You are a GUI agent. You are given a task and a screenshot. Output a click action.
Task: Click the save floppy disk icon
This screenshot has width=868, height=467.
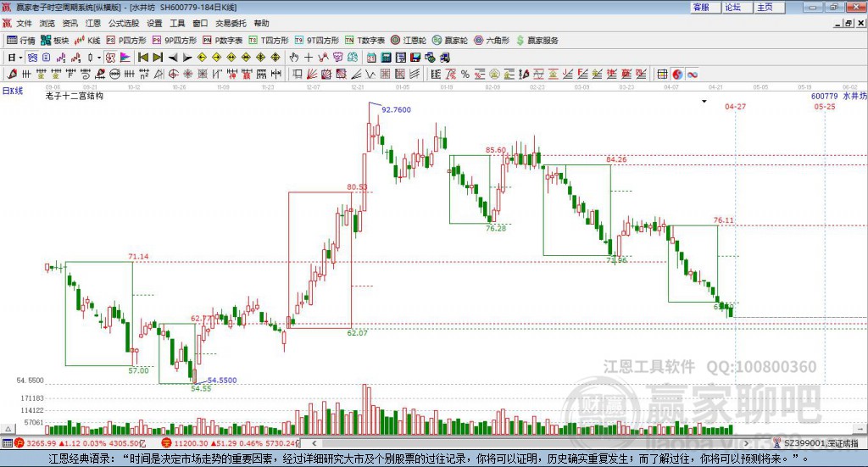[x=415, y=58]
